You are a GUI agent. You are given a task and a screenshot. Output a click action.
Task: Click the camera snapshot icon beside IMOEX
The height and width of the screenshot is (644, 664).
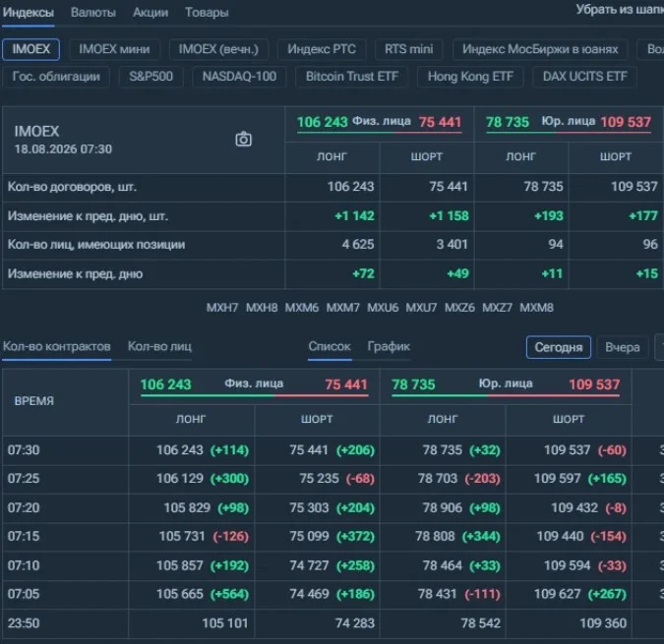point(243,140)
